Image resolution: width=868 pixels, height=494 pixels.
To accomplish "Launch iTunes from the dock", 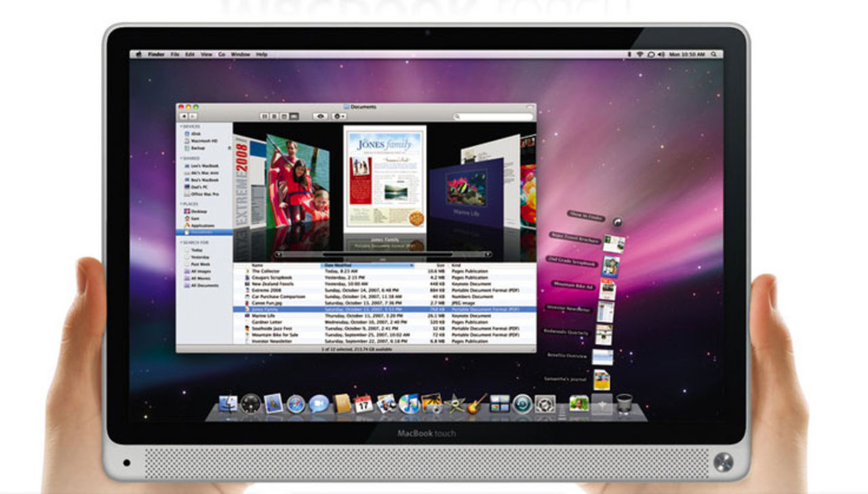I will tap(409, 404).
